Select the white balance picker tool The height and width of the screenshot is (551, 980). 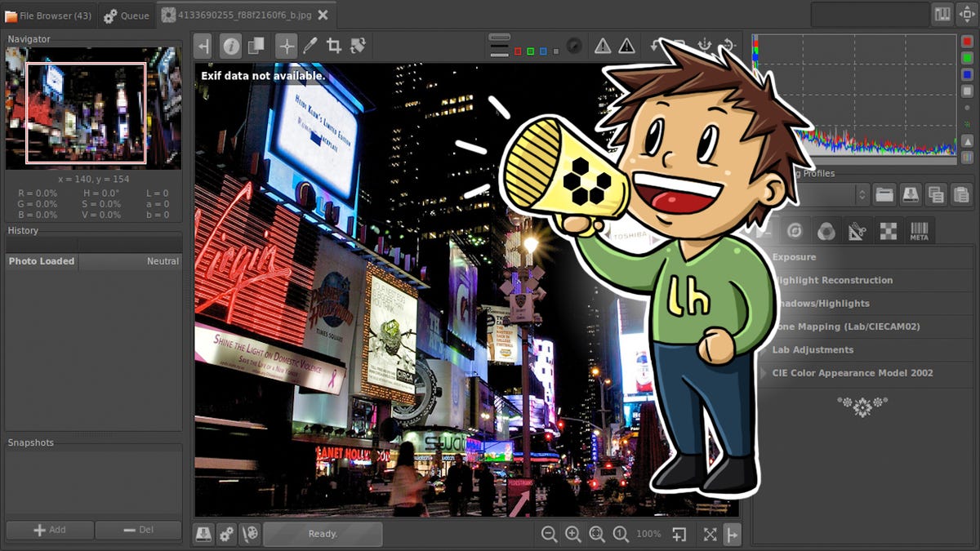click(x=310, y=46)
